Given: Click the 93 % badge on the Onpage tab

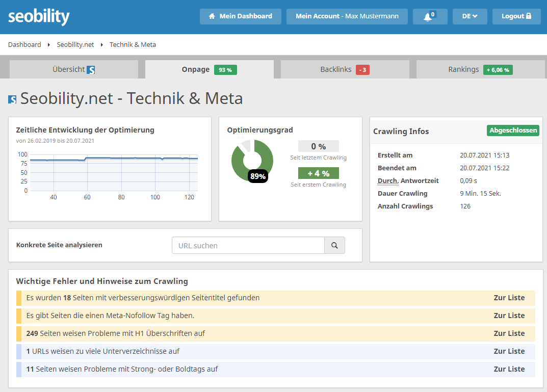Looking at the screenshot, I should [225, 70].
